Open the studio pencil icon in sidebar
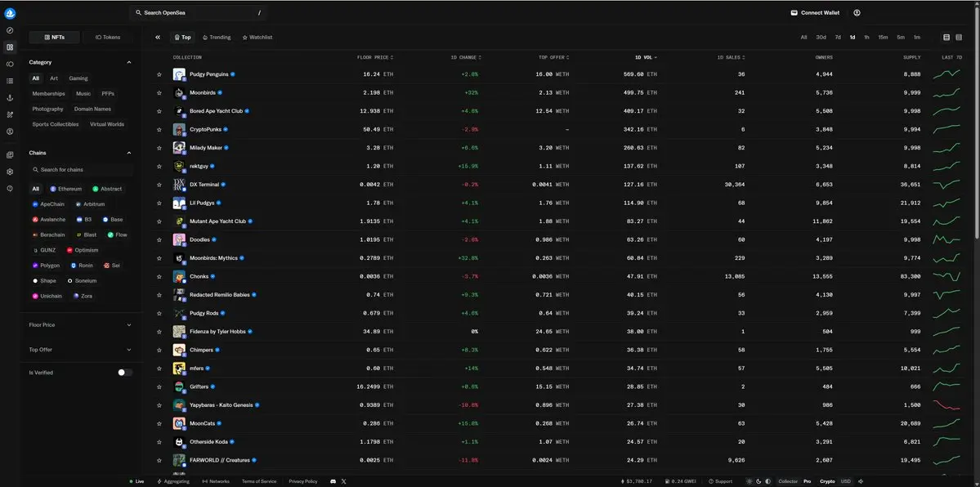This screenshot has height=487, width=980. pos(10,115)
